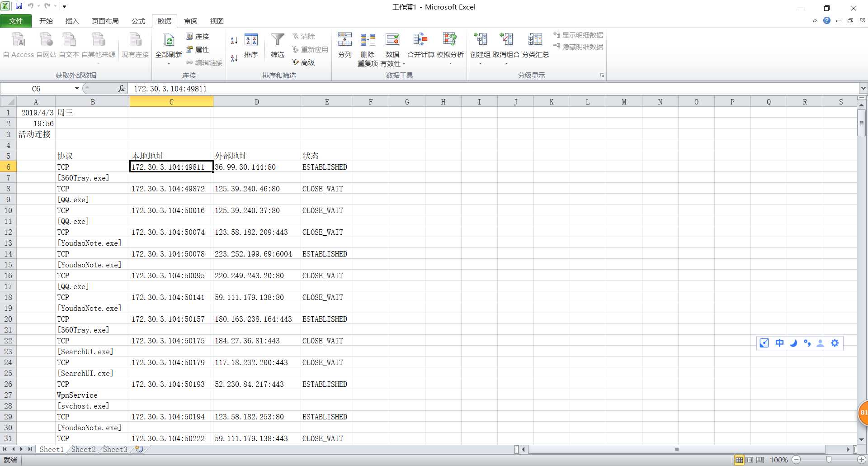868x466 pixels.
Task: Click the 自网站 (From Web) icon
Action: (x=46, y=40)
